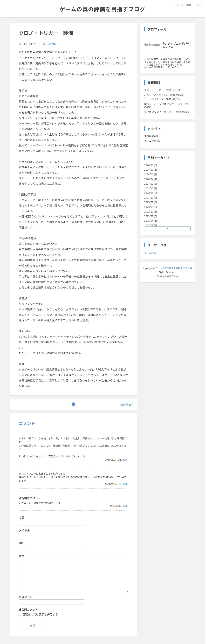Submit comment with 送信 button
The image size is (205, 644).
click(x=32, y=625)
